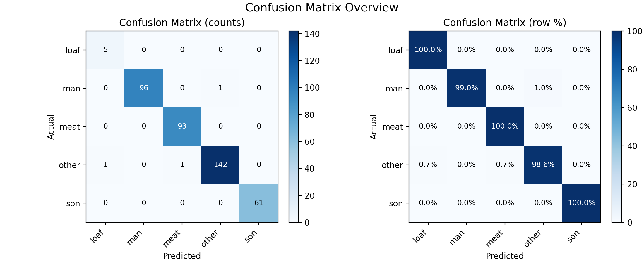Click the rotated 'loaf' x-label under counts matrix

point(97,236)
